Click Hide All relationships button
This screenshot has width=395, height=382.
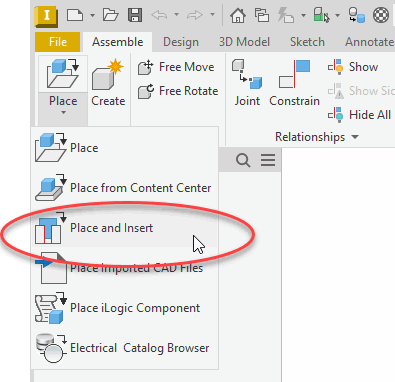coord(359,115)
